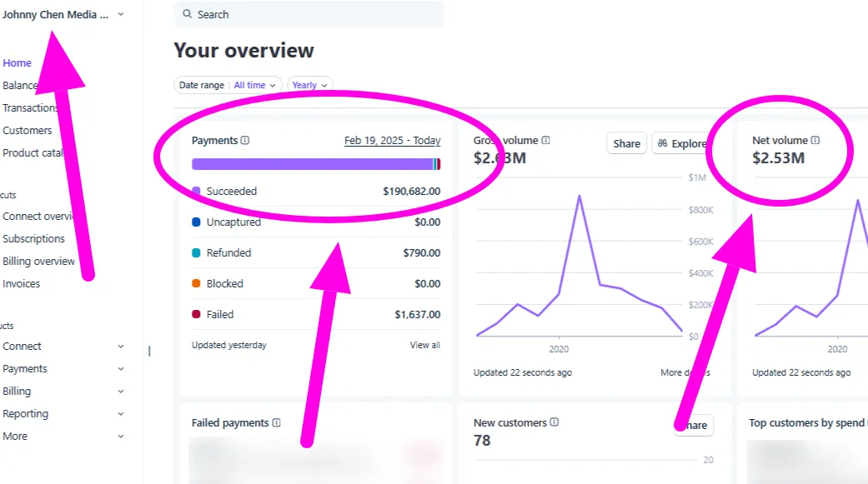Open the Johnny Chen Media account switcher
The image size is (868, 484).
point(63,14)
